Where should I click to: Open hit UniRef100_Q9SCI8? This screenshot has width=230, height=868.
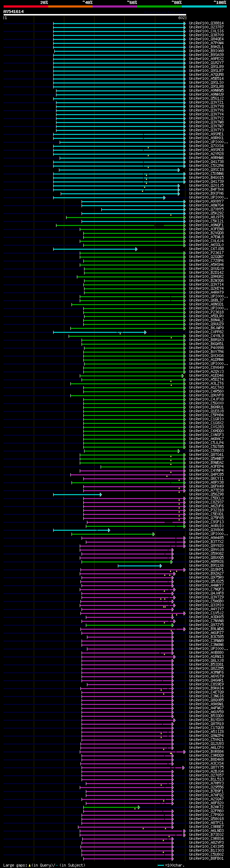click(206, 170)
